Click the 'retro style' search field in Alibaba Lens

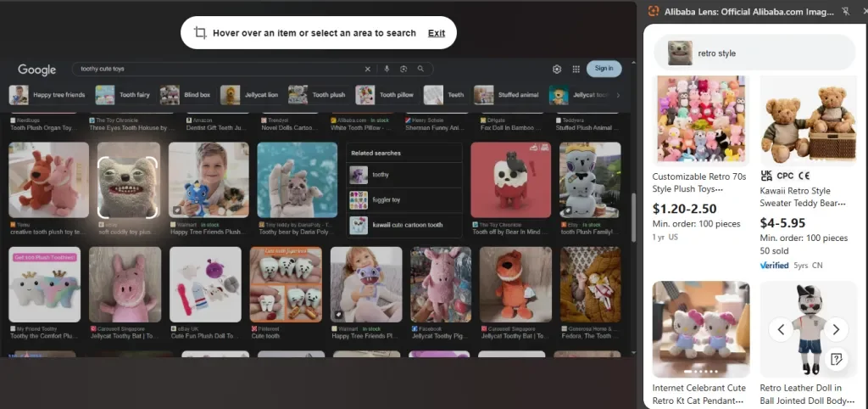point(754,53)
